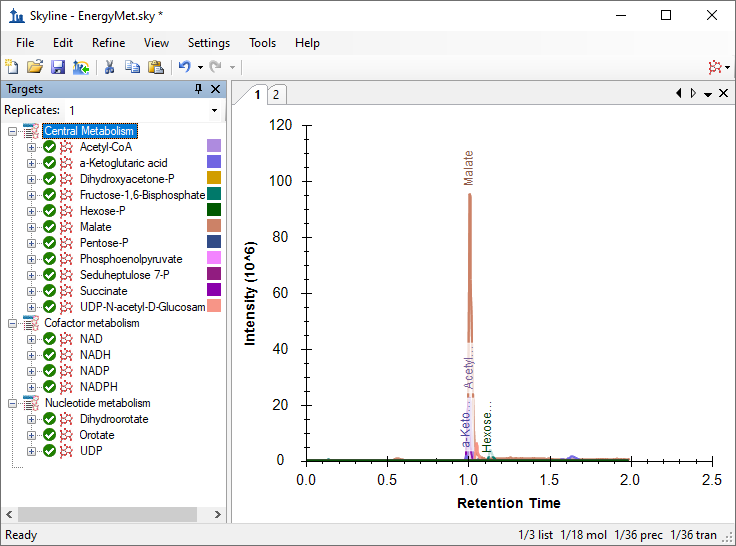Screen dimensions: 736x546
Task: Click the Undo arrow icon
Action: pyautogui.click(x=184, y=67)
